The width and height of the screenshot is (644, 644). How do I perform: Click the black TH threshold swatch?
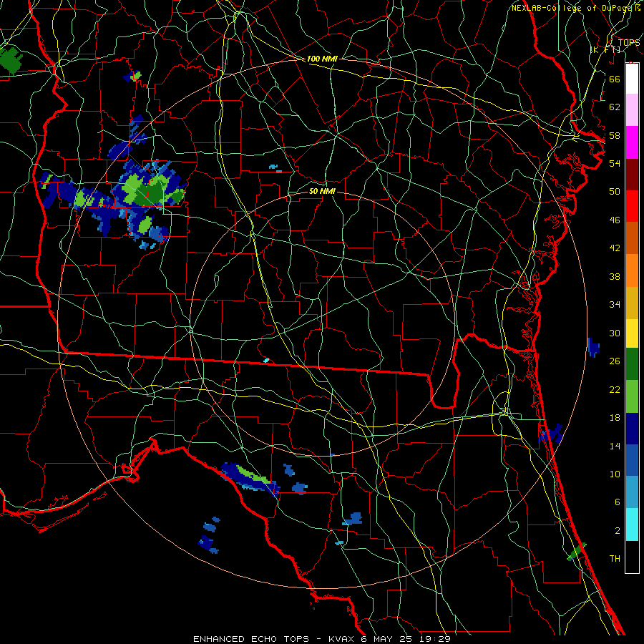click(632, 557)
